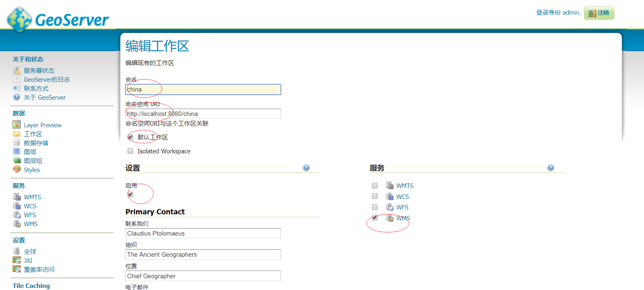Click the global settings icon
The image size is (644, 290).
[17, 251]
